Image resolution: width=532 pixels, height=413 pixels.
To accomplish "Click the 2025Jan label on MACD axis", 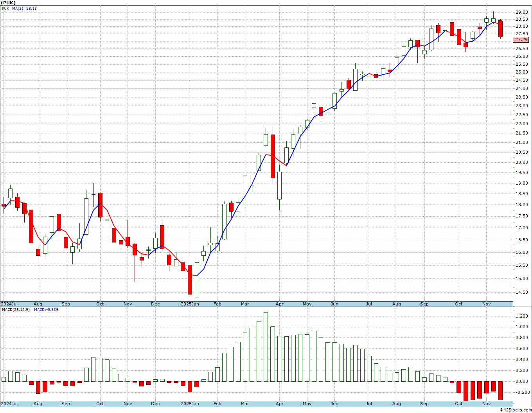I will tap(190, 404).
